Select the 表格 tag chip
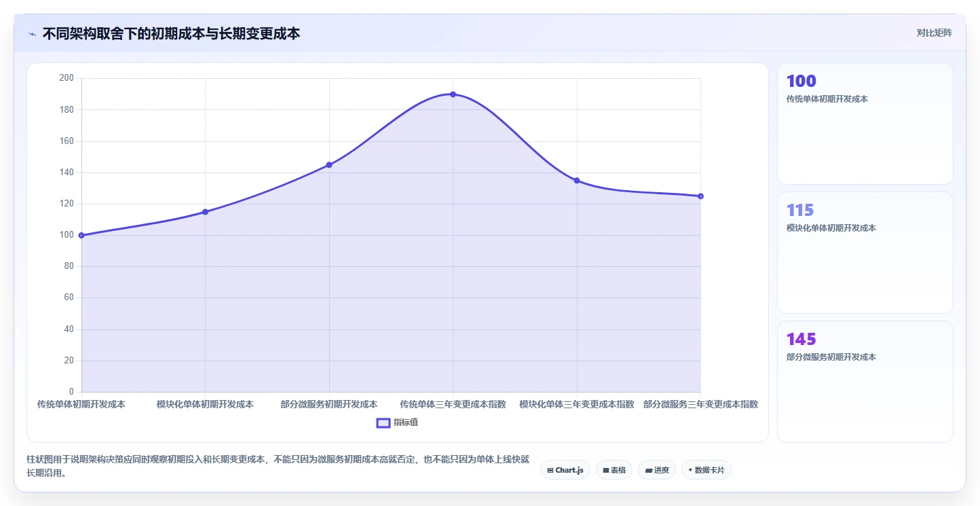 coord(614,470)
